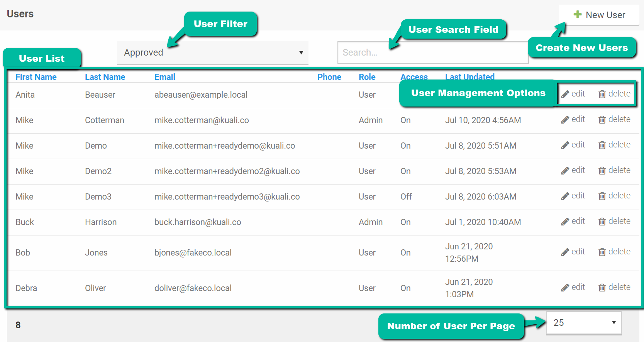644x342 pixels.
Task: Click the trash icon for Mike Demo2
Action: (x=602, y=171)
